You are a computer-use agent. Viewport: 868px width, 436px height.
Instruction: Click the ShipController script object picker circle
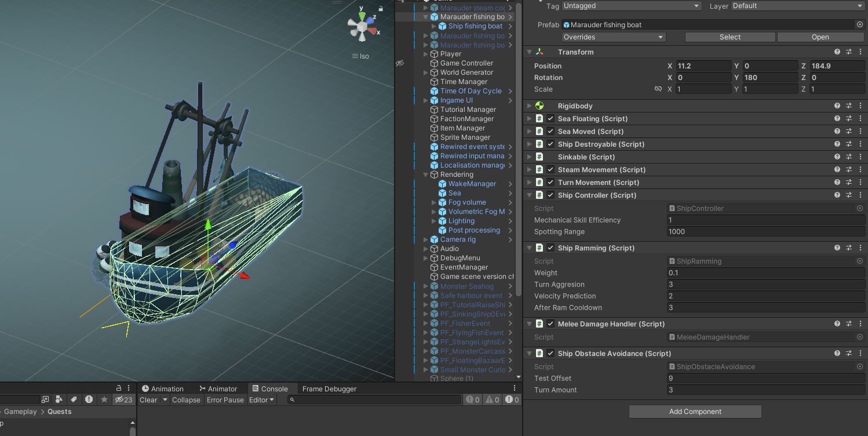click(860, 209)
